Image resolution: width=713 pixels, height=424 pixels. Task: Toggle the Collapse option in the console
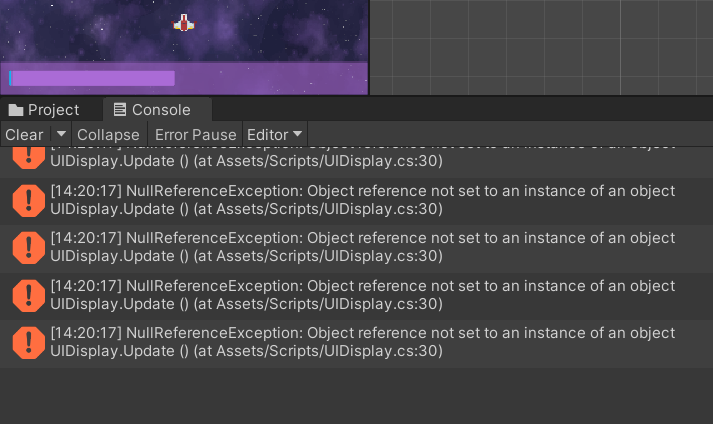108,134
